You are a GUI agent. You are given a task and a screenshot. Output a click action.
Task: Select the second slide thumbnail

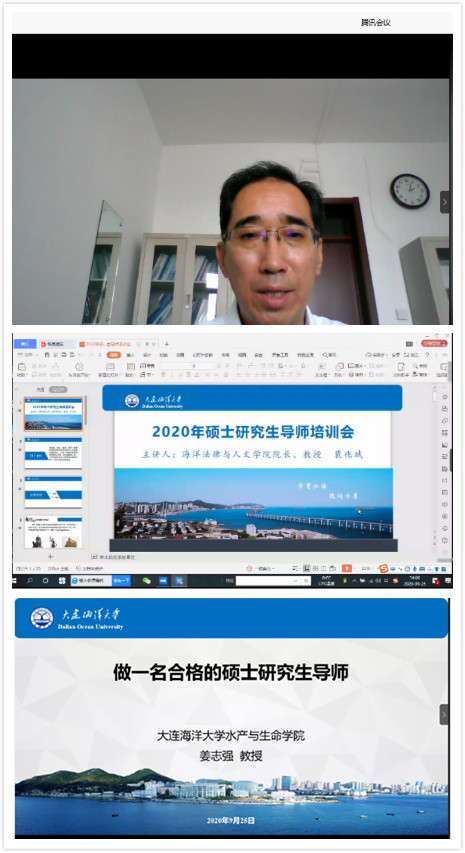53,453
